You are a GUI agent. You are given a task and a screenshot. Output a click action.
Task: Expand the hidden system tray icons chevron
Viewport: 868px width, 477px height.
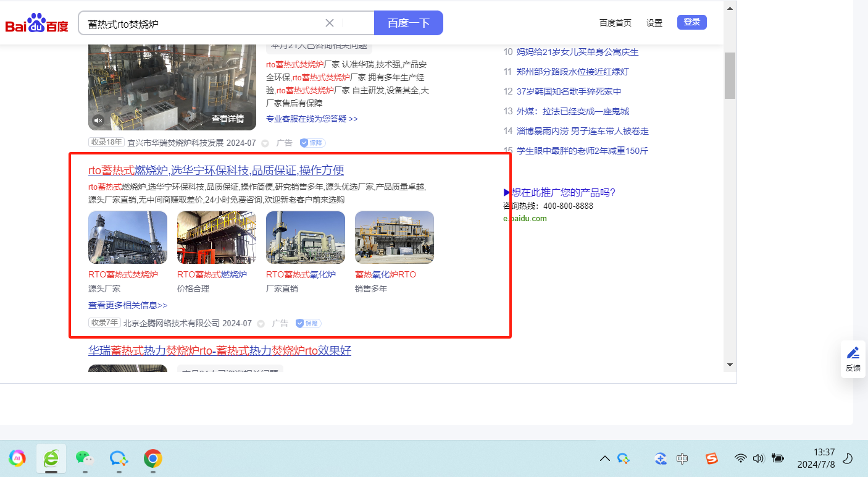(x=605, y=458)
